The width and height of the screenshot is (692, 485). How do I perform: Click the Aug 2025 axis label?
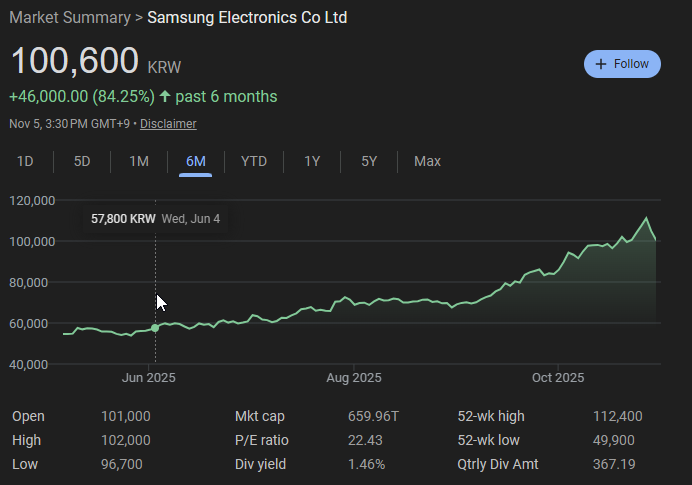(x=354, y=378)
